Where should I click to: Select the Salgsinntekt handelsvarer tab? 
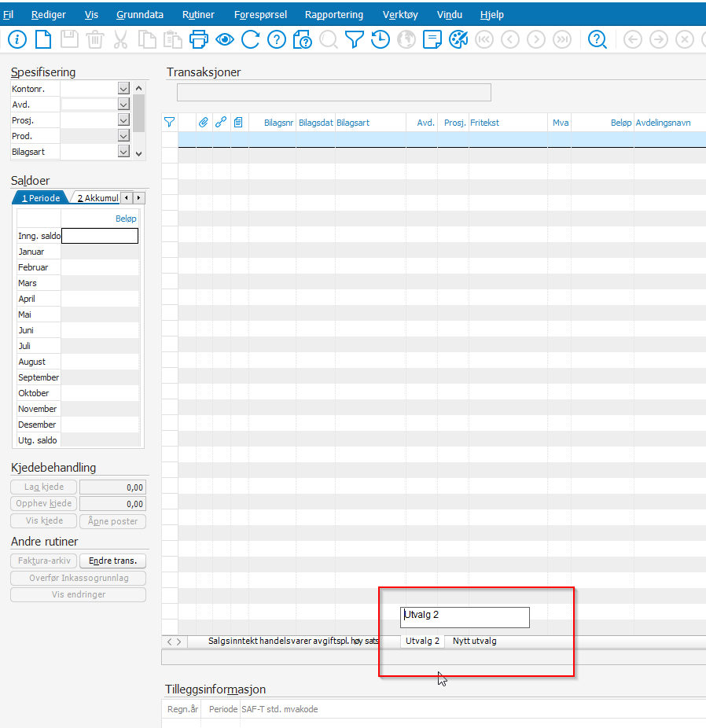tap(293, 642)
